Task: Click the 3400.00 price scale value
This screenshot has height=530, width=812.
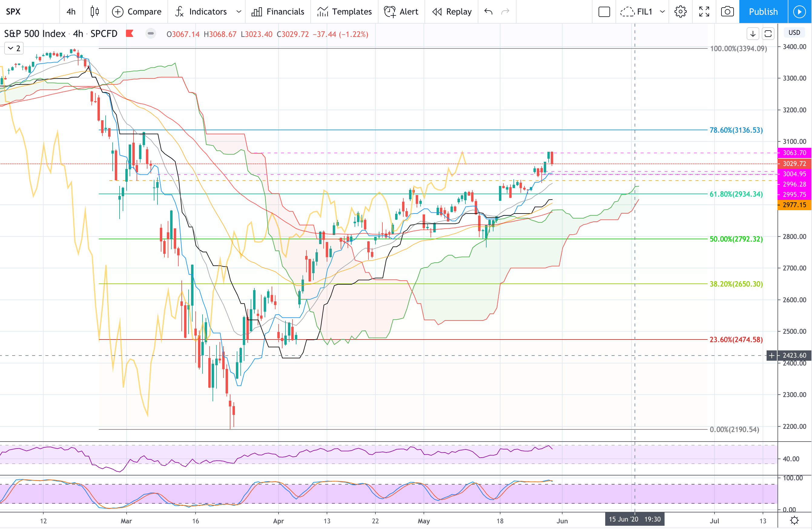Action: tap(795, 47)
